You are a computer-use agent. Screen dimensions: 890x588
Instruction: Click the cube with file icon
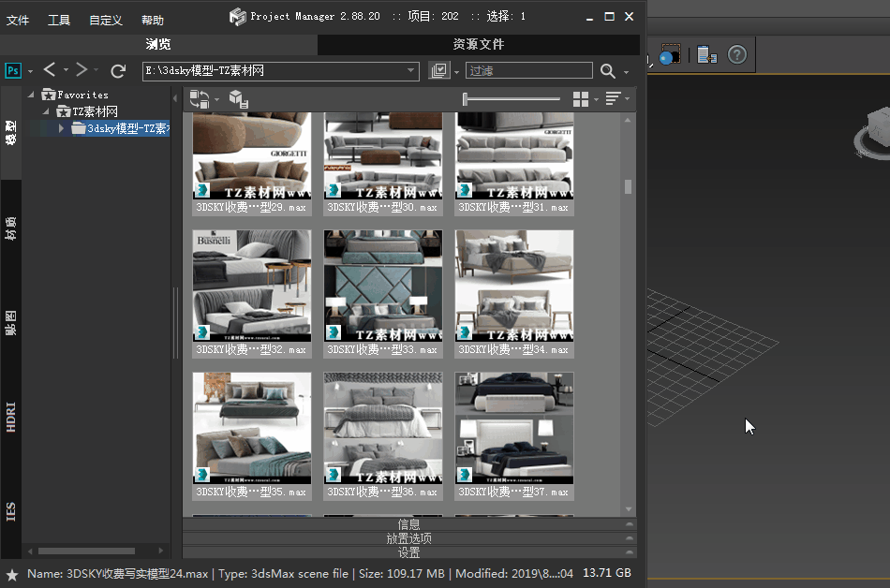point(238,99)
